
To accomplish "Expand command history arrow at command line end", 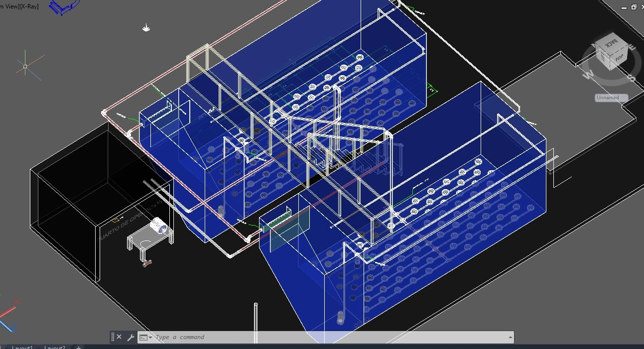I will 510,337.
